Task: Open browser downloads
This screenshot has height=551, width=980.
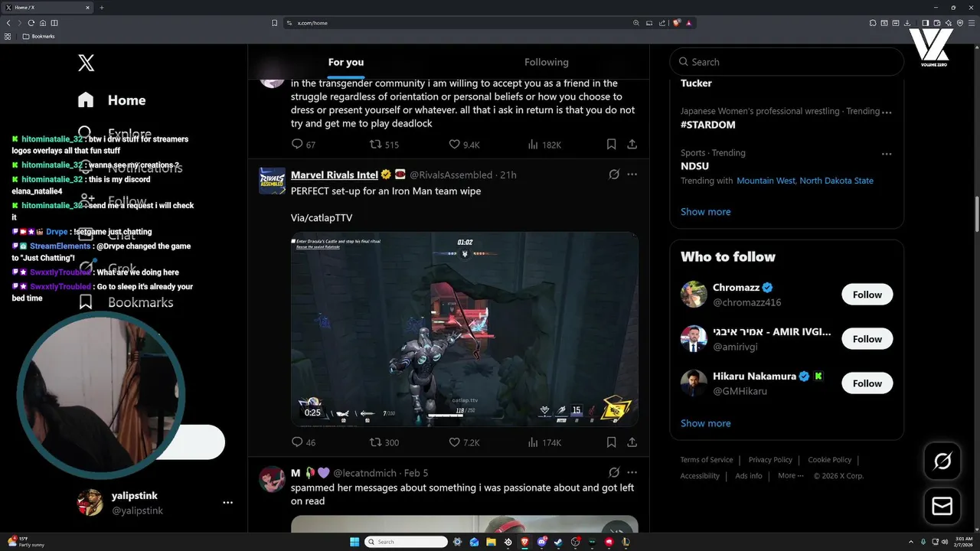Action: pos(907,23)
